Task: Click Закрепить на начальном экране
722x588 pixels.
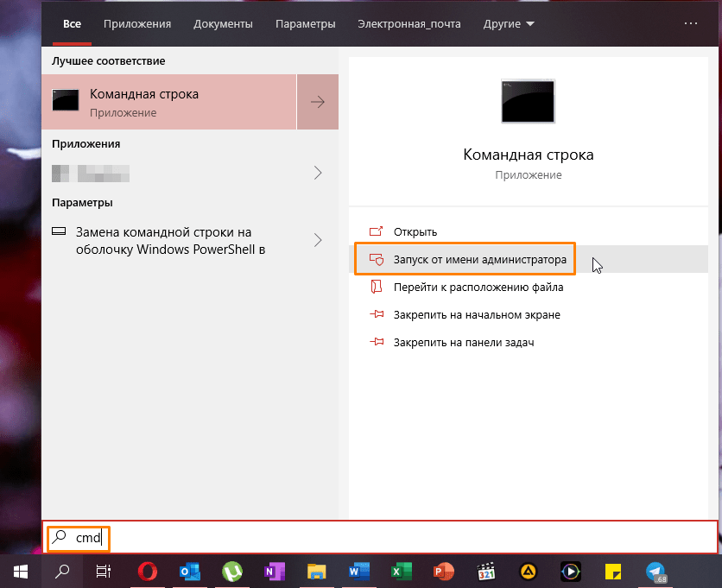Action: pos(477,314)
